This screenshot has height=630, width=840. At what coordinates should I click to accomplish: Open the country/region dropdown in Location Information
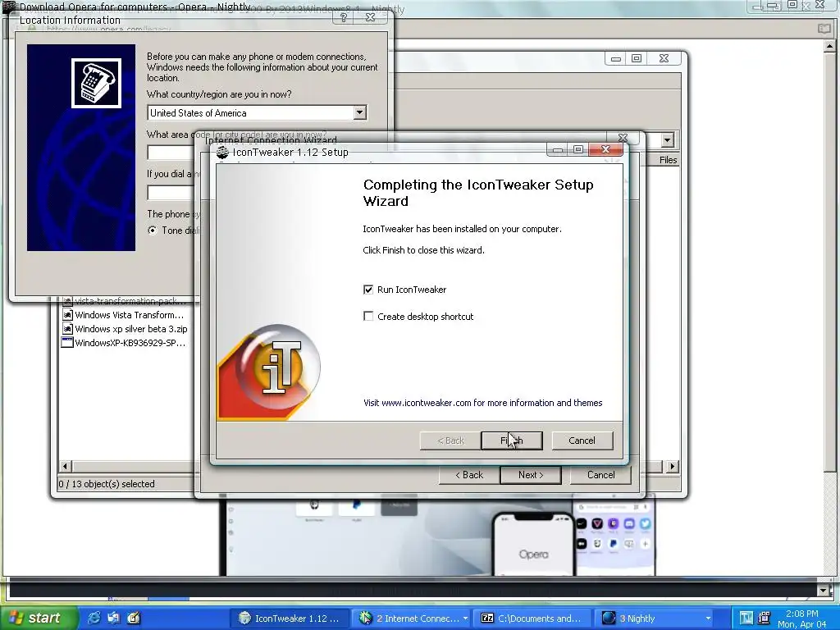(360, 112)
